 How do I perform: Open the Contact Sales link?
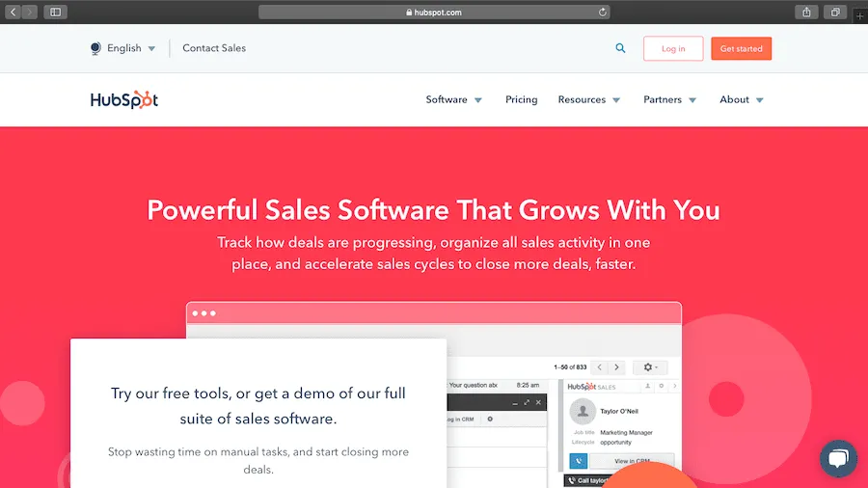pos(214,48)
